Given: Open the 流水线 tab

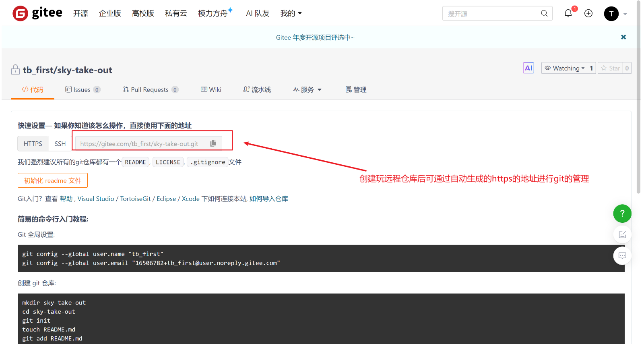Looking at the screenshot, I should (x=257, y=89).
